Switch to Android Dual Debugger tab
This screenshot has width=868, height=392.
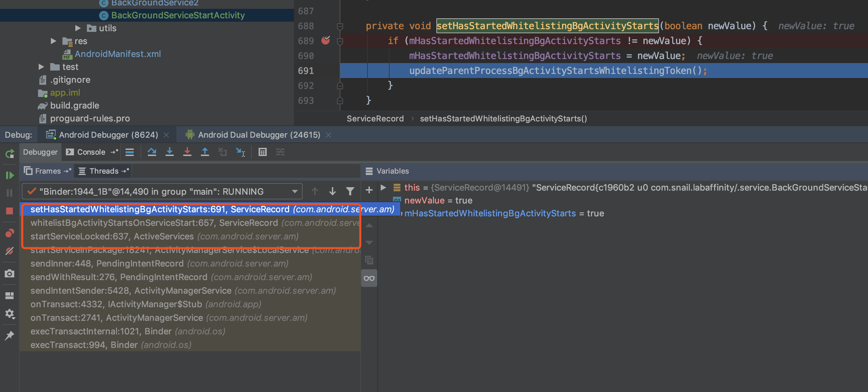(259, 135)
